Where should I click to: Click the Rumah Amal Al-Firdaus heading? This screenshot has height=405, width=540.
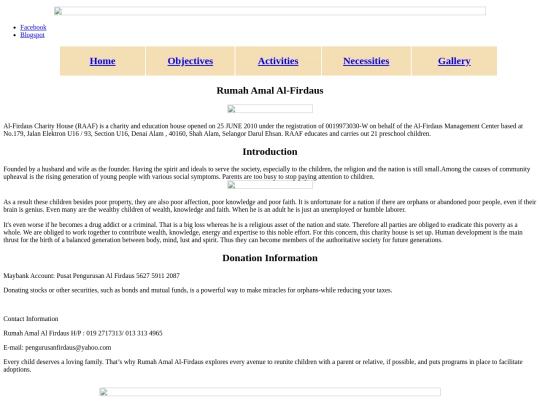pyautogui.click(x=270, y=91)
